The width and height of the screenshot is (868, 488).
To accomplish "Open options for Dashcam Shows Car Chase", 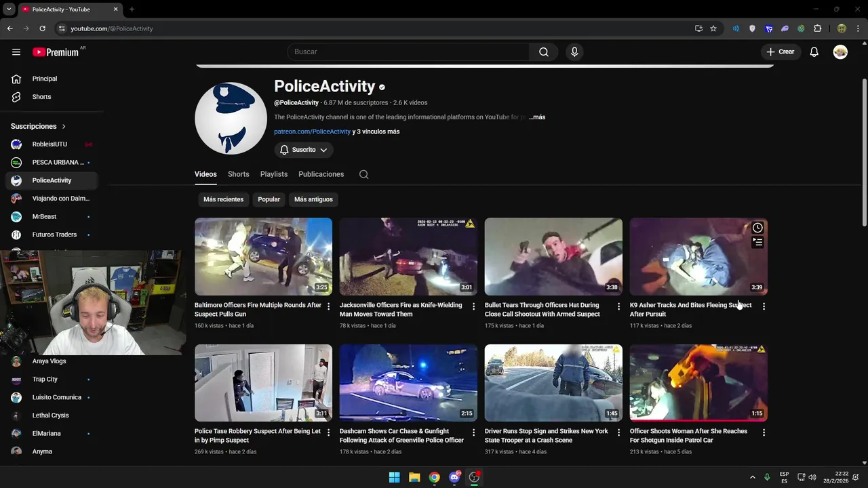I will (x=474, y=432).
